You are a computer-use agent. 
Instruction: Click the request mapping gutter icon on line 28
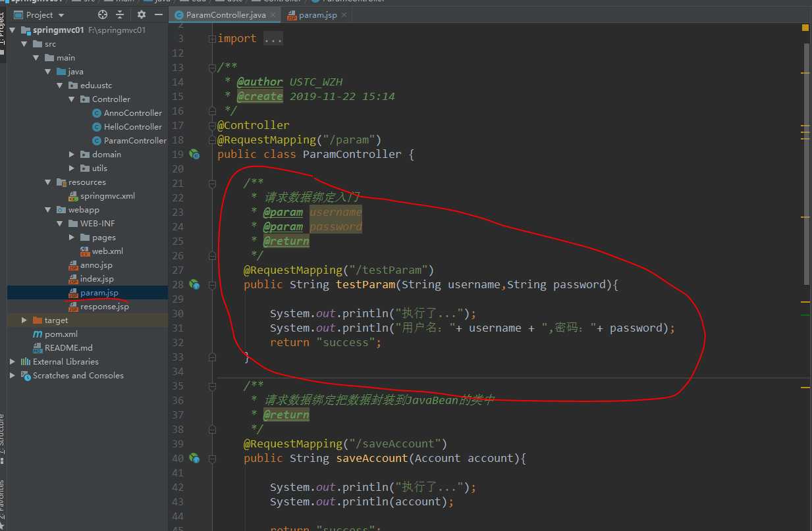point(194,284)
